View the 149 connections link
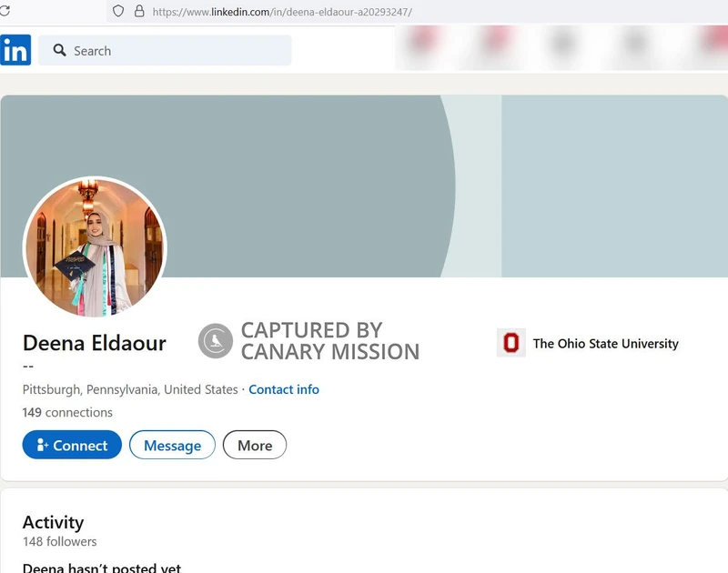Image resolution: width=728 pixels, height=573 pixels. (x=67, y=412)
